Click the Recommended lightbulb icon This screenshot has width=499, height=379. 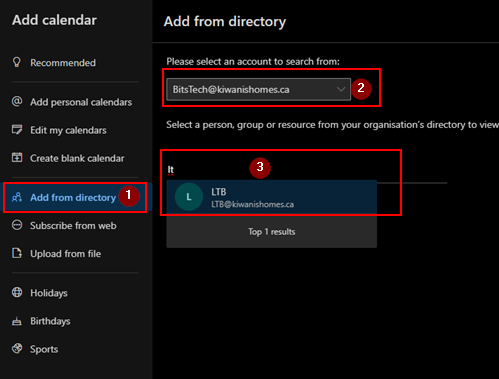click(17, 62)
